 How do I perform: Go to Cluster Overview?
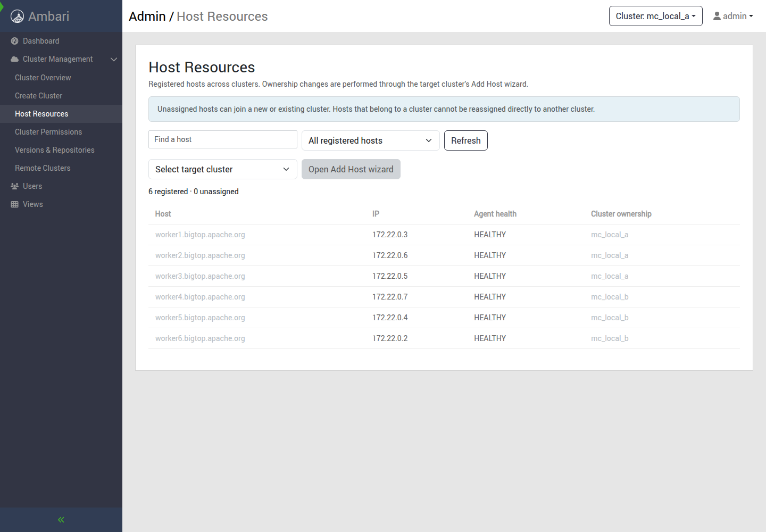pos(43,78)
